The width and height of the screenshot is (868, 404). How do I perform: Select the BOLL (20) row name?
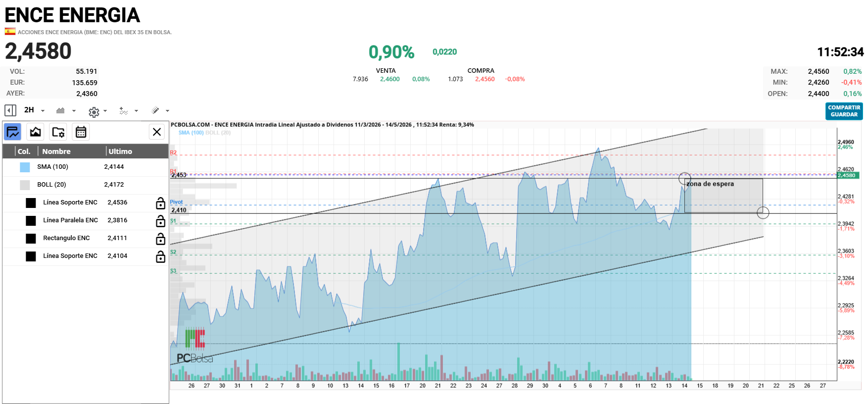51,185
